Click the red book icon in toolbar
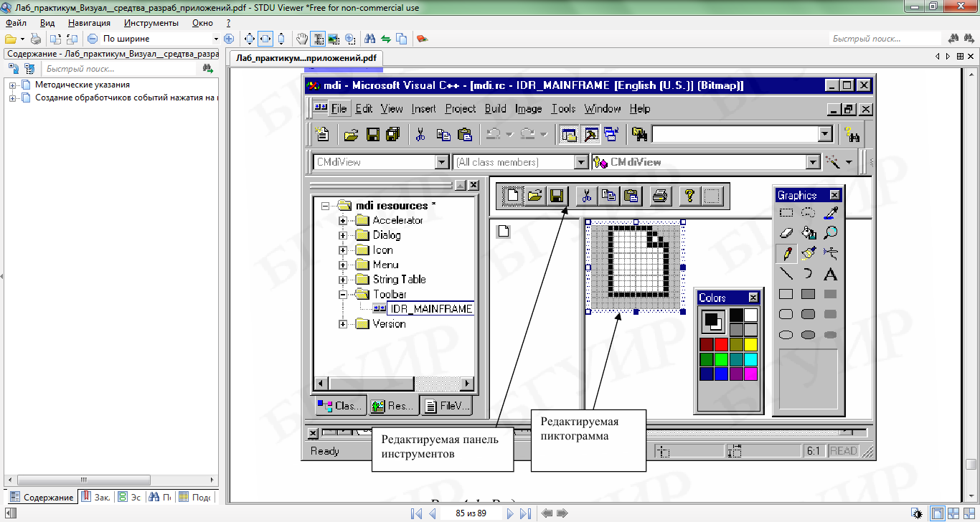Viewport: 980px width, 522px height. (423, 39)
